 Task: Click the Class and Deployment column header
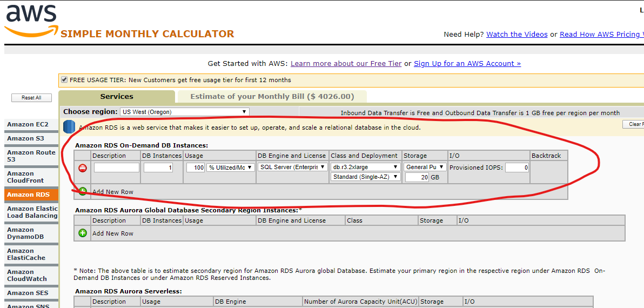click(x=364, y=156)
